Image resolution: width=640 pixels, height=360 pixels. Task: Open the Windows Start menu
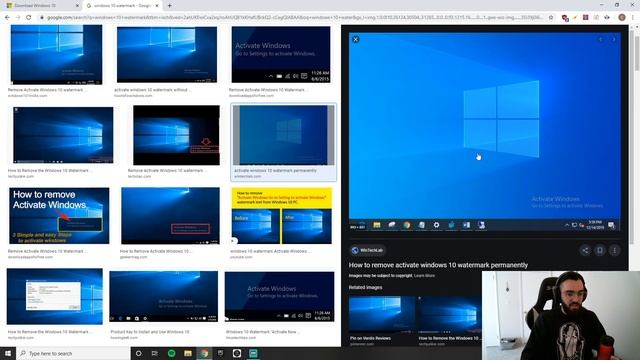tap(8, 353)
